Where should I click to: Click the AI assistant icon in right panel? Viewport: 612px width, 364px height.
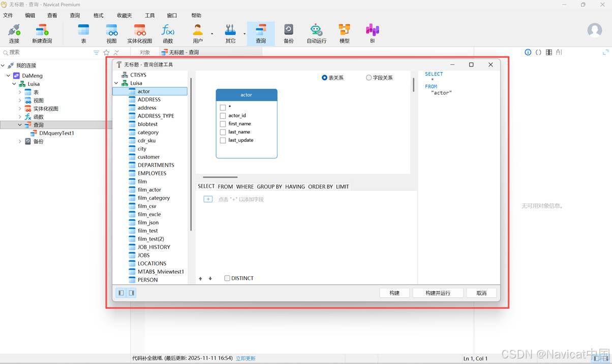tap(559, 52)
